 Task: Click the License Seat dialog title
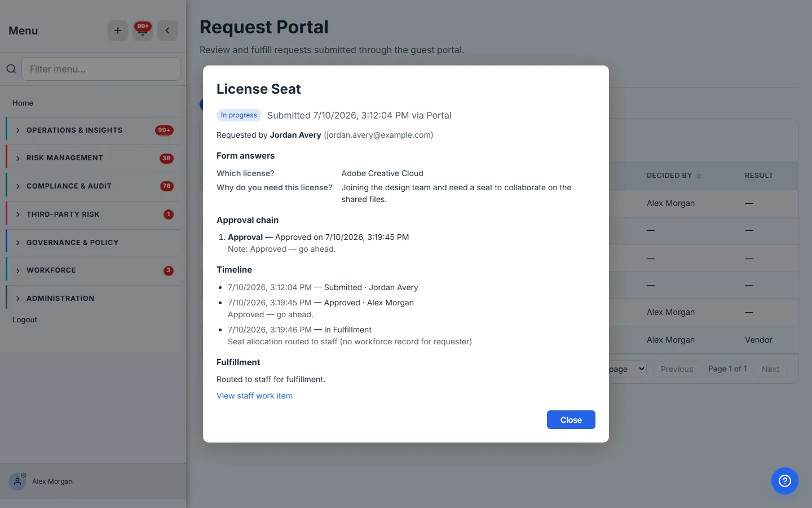pos(259,89)
